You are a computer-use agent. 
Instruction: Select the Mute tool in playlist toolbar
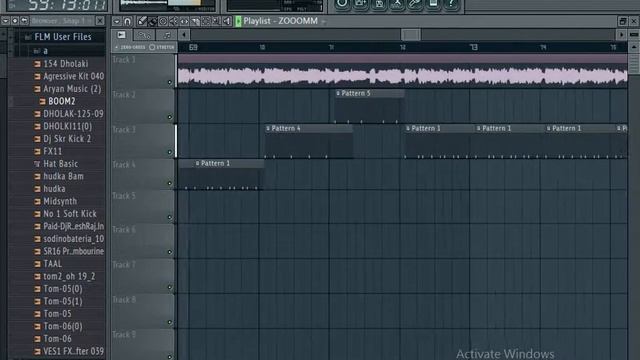click(173, 21)
